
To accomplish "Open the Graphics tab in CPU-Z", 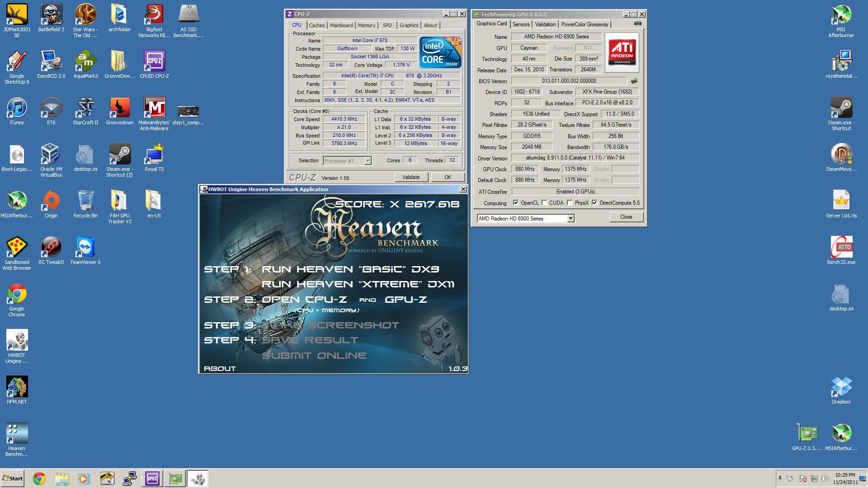I will pos(409,25).
